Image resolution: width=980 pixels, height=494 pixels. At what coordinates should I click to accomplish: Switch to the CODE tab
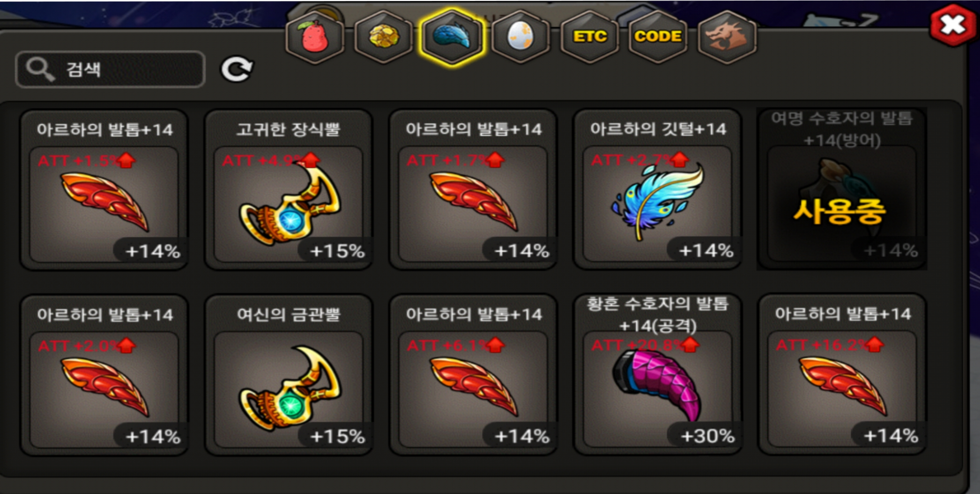point(658,37)
